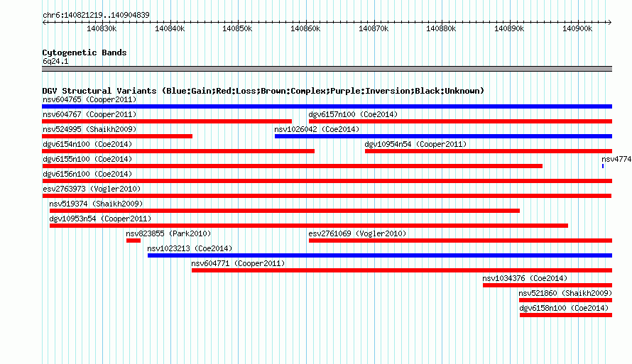632x364 pixels.
Task: Open the nsv1026042 (Coe2014) gain label
Action: [x=317, y=129]
